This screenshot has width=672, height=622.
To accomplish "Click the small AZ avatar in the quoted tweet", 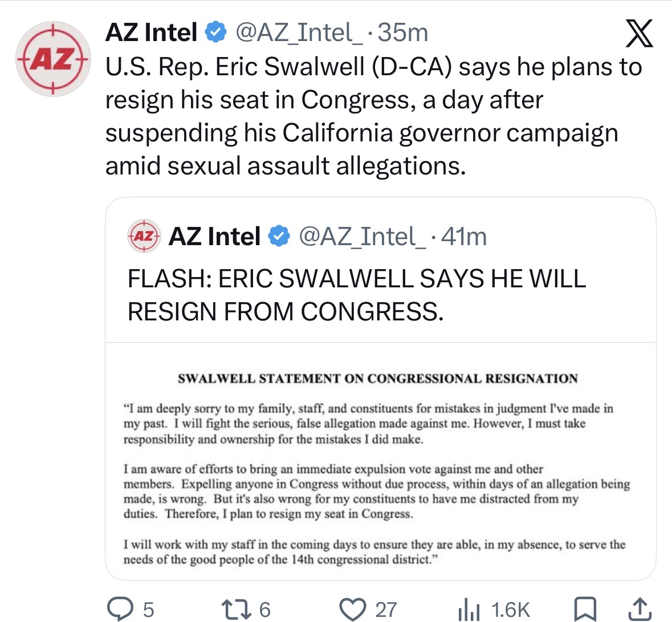I will click(144, 236).
